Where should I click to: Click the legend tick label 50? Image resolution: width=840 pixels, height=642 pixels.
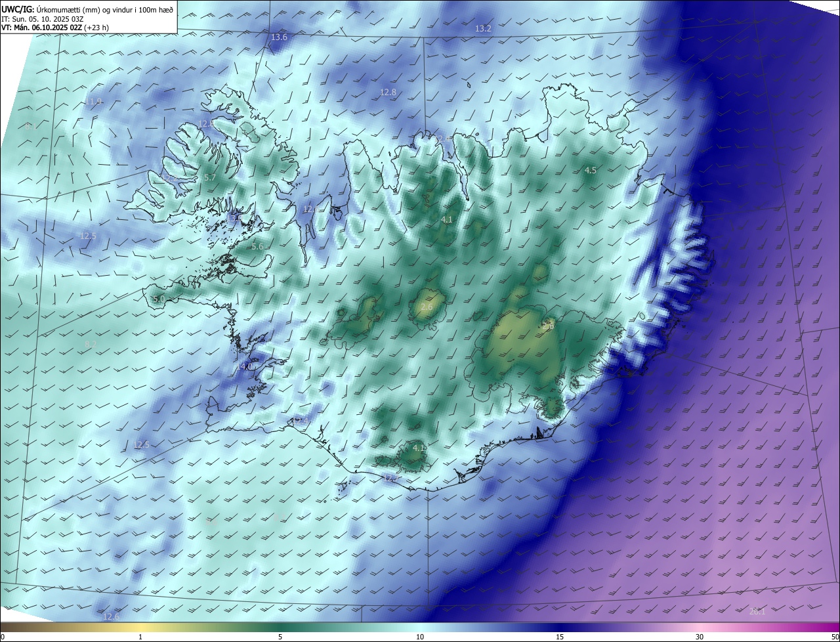[x=835, y=637]
